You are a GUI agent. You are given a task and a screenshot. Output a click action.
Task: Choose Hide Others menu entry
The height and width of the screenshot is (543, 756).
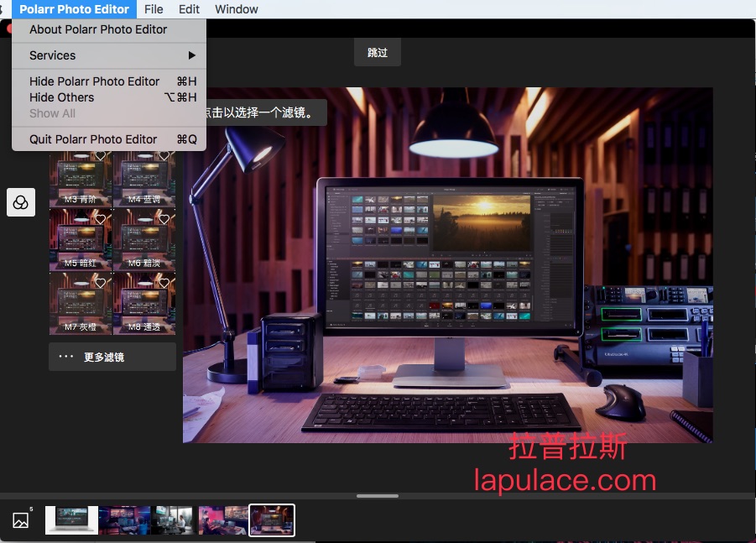(x=109, y=97)
